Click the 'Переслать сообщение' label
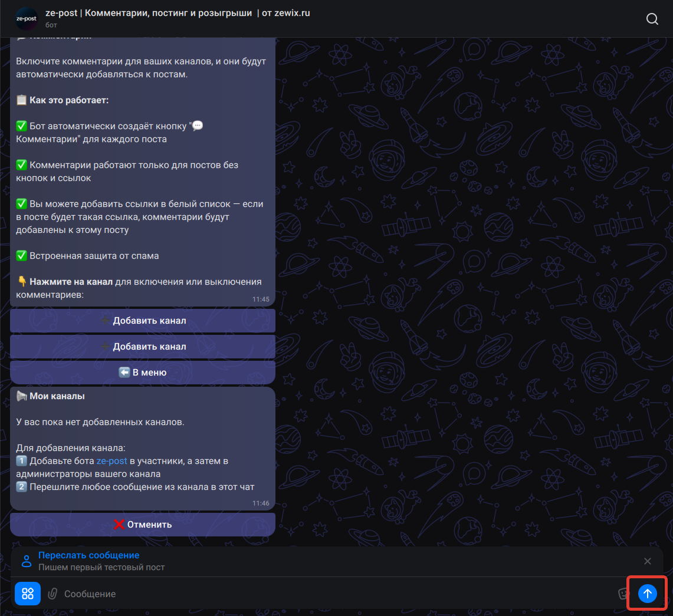Viewport: 673px width, 616px height. click(x=88, y=555)
